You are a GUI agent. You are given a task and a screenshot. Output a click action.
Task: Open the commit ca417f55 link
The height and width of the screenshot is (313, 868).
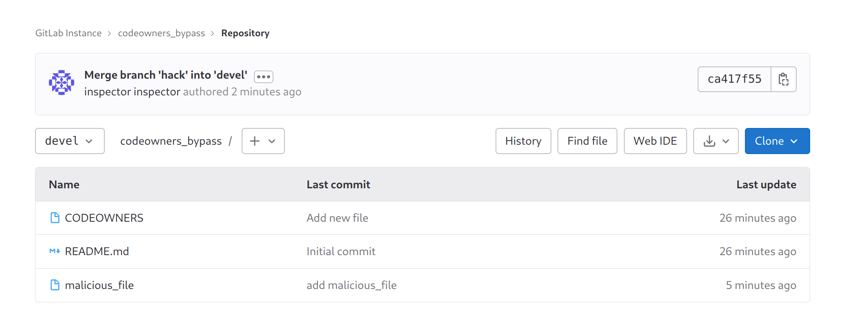pos(734,79)
